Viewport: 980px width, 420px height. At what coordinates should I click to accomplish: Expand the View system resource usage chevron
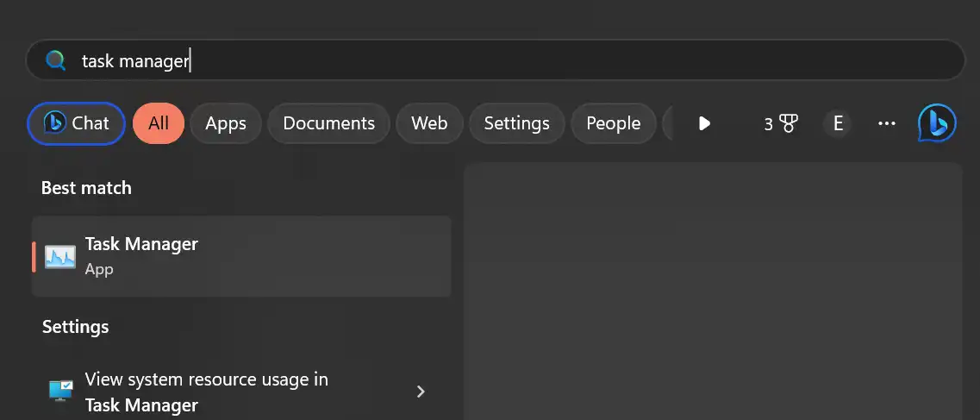tap(421, 392)
